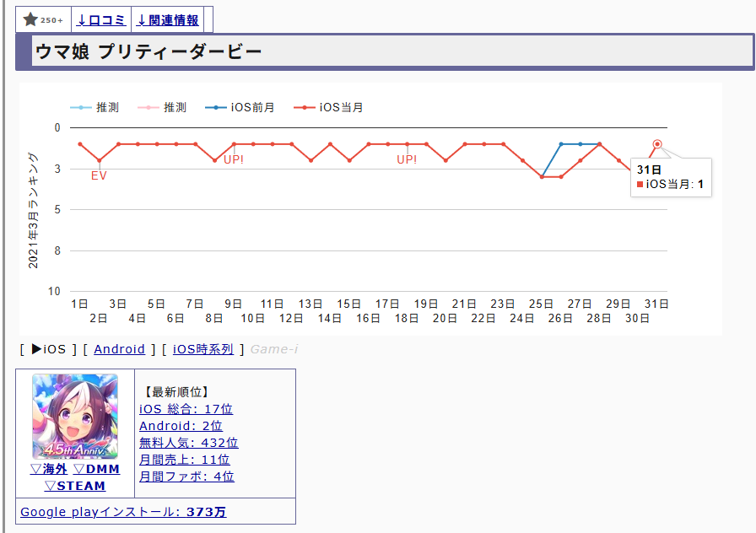Screen dimensions: 756x533
Task: Click the Uma Musume 4.5th Anniv app icon
Action: pos(75,417)
